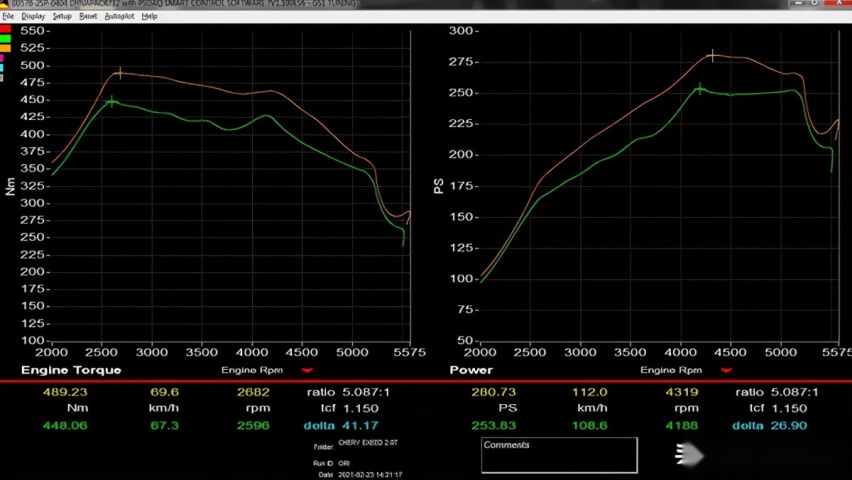Open the Reset menu

click(87, 16)
